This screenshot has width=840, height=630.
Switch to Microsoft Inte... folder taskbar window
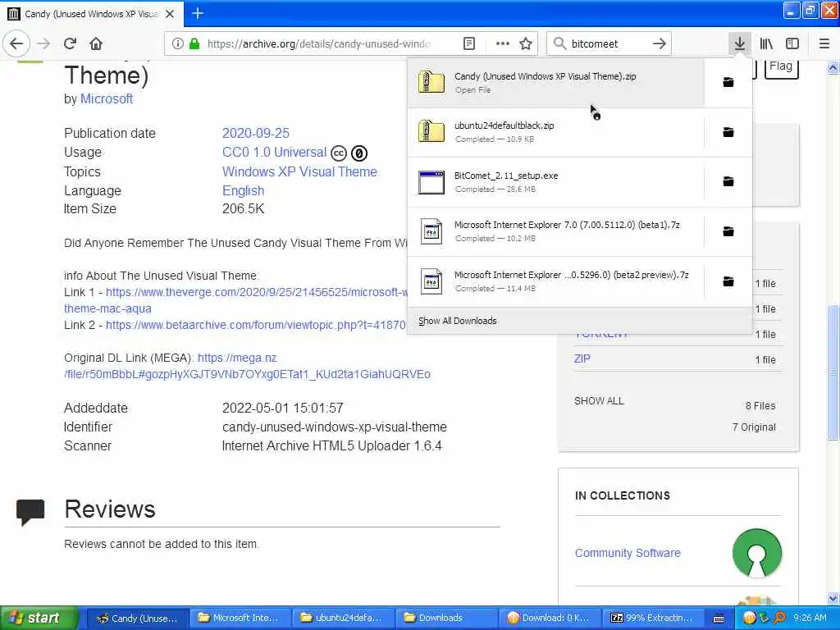[x=240, y=618]
